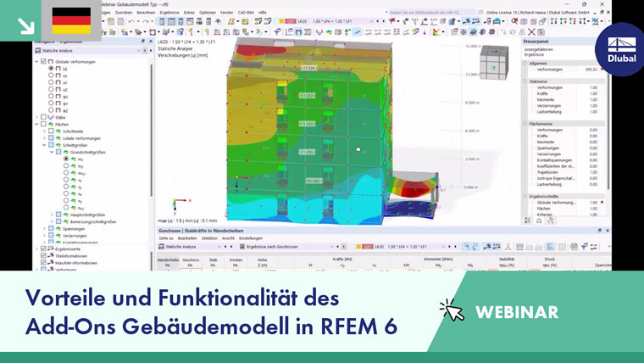Click the navigator vertical scrollbar

[x=153, y=131]
